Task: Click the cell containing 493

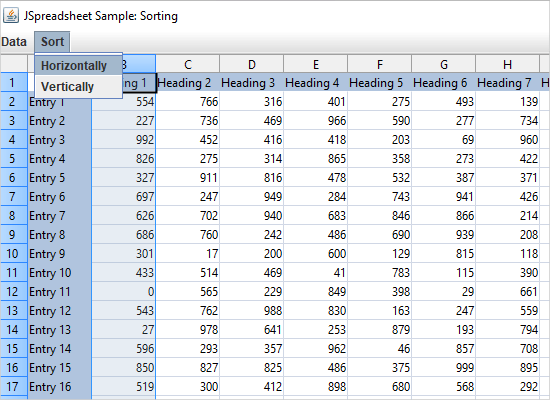Action: pos(444,102)
